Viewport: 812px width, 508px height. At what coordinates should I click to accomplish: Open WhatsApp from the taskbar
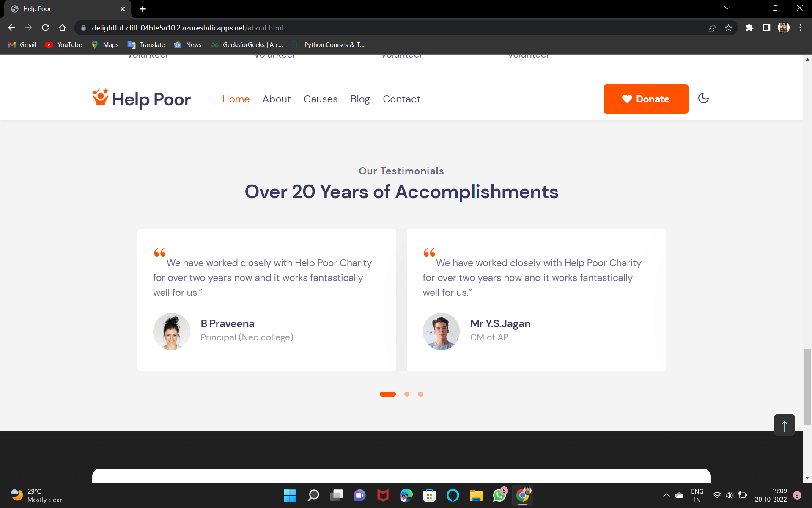click(499, 495)
